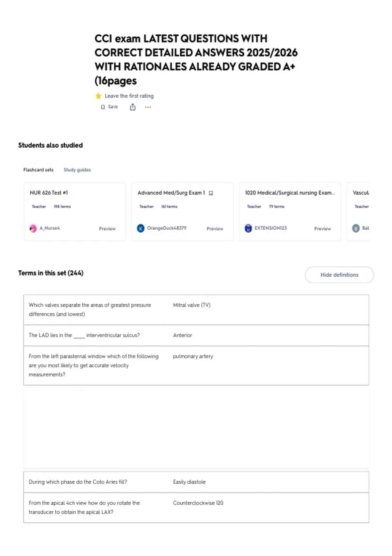Click the yellow star rating icon
Image resolution: width=392 pixels, height=556 pixels.
click(98, 96)
